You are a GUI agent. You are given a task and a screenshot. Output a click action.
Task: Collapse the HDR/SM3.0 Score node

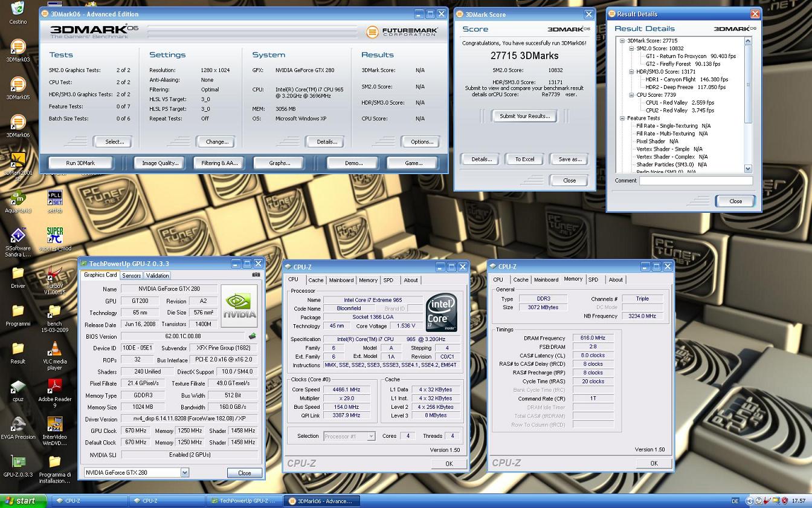click(631, 71)
